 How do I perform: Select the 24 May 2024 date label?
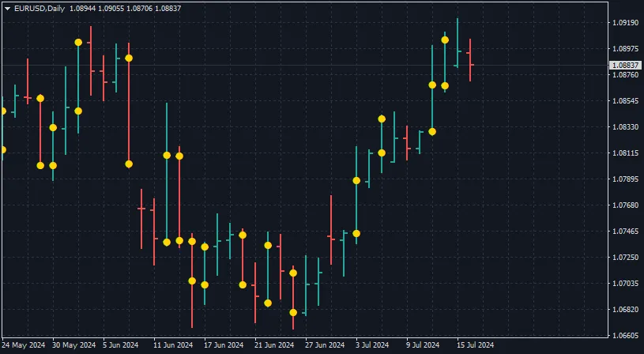(24, 345)
